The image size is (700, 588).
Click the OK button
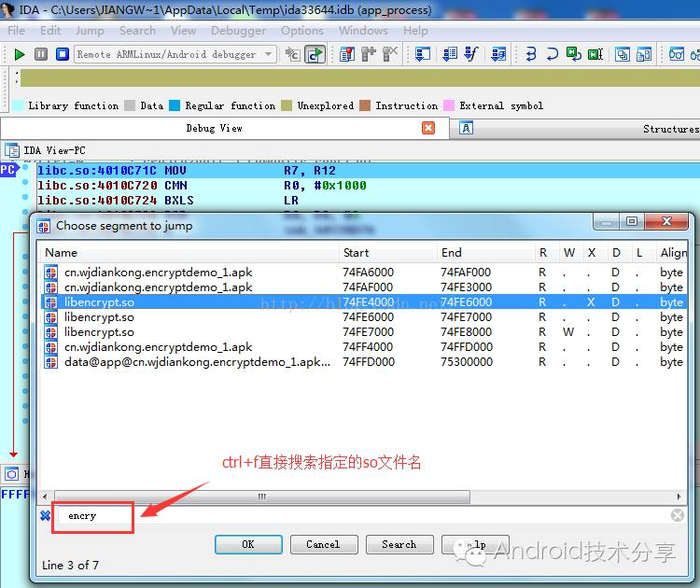pos(248,544)
